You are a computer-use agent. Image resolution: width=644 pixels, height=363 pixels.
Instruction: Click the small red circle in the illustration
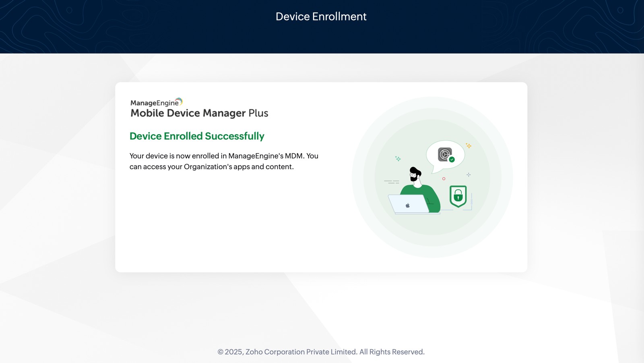(x=444, y=179)
